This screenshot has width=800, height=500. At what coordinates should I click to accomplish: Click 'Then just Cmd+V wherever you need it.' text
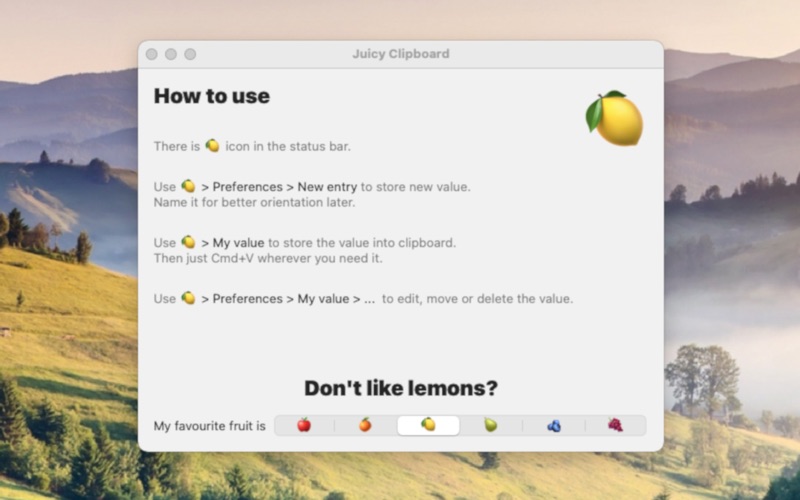click(268, 258)
